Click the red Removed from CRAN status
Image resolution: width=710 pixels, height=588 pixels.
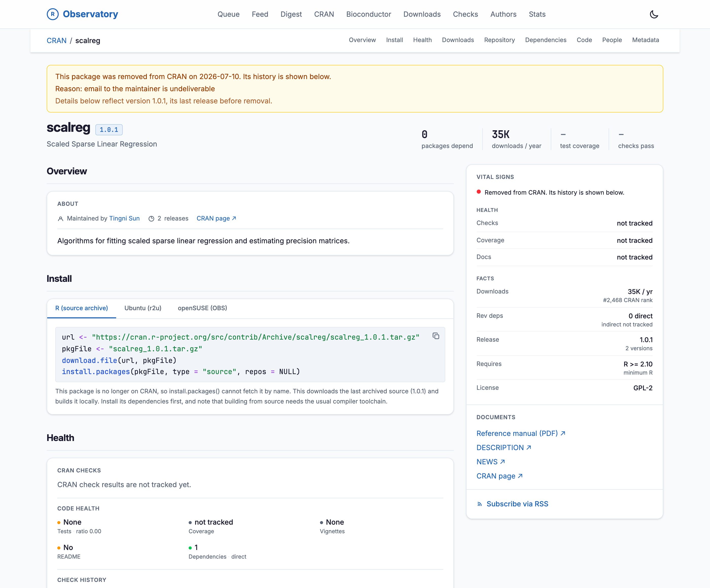tap(550, 193)
